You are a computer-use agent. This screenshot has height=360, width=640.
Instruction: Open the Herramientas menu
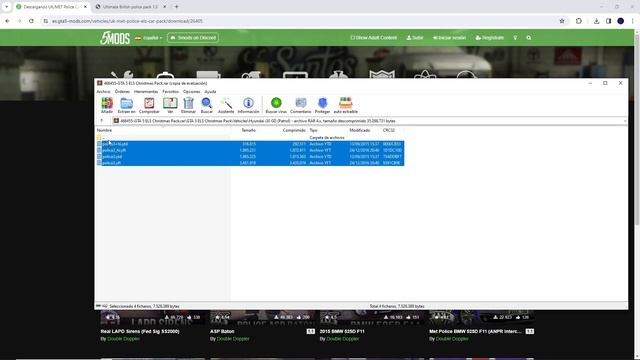[146, 91]
